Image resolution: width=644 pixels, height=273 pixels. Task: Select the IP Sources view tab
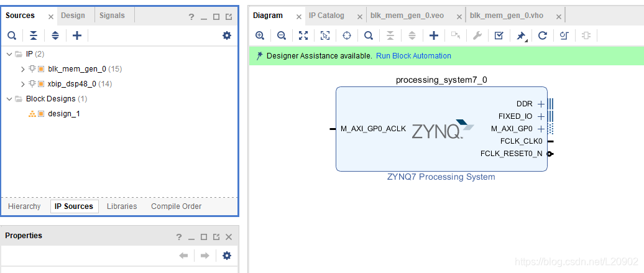point(74,206)
